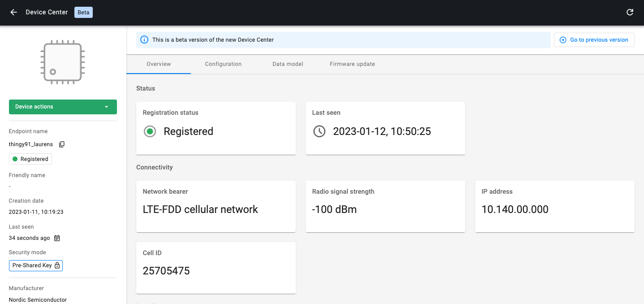Click the Registered text in status card
The height and width of the screenshot is (304, 644).
(x=188, y=131)
